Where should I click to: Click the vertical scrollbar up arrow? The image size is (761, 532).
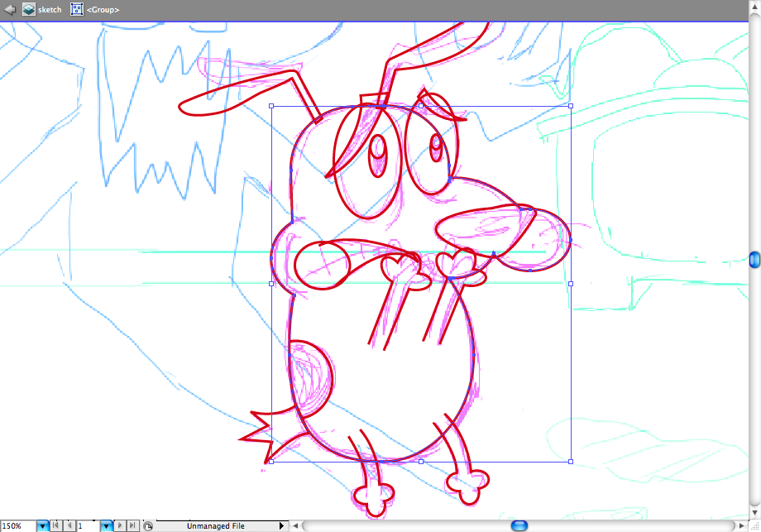[754, 7]
